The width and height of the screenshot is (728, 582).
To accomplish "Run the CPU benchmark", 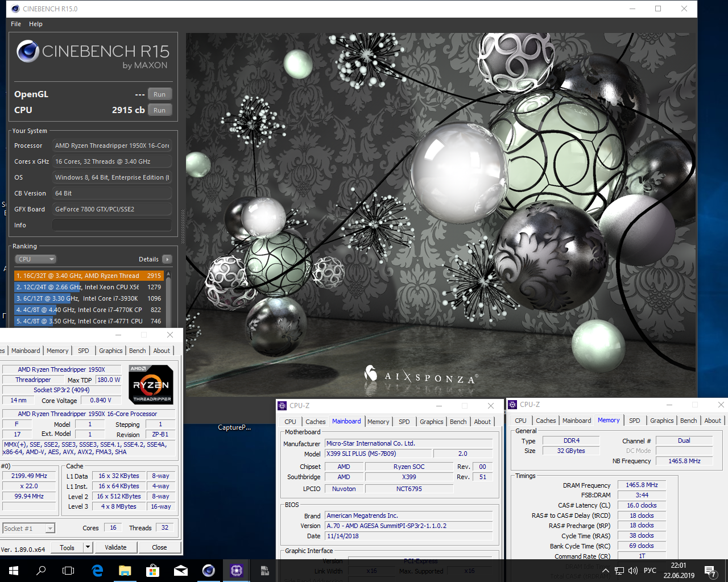I will (160, 110).
